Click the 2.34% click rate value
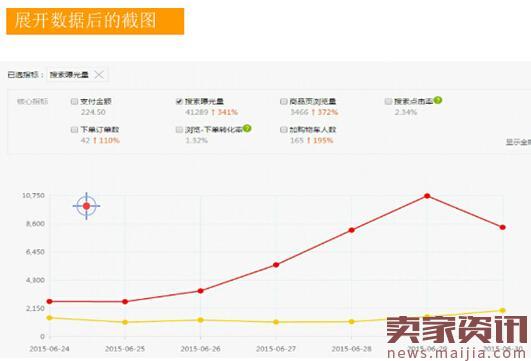 click(x=406, y=112)
